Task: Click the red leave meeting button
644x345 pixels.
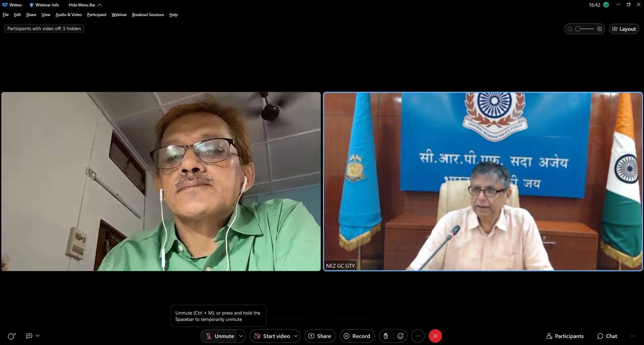Action: [x=435, y=336]
